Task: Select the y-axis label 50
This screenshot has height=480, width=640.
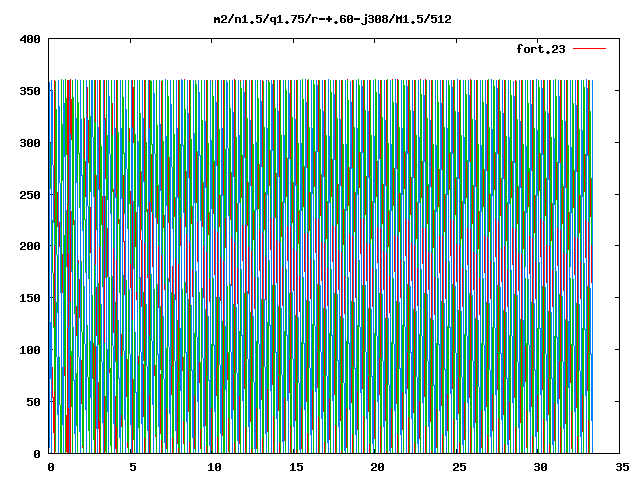Action: 33,402
